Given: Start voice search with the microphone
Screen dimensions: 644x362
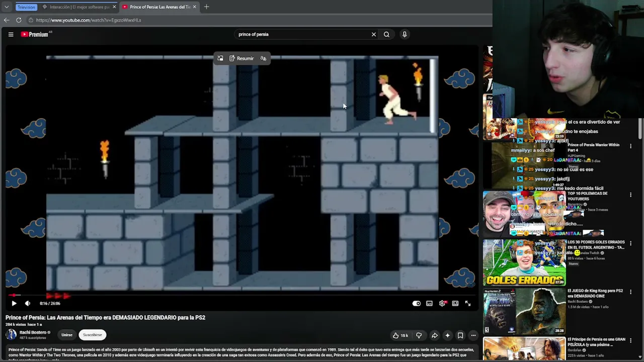Looking at the screenshot, I should (405, 34).
